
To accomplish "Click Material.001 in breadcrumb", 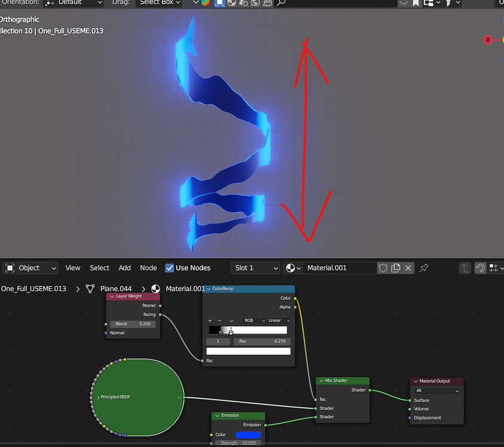I will (185, 289).
